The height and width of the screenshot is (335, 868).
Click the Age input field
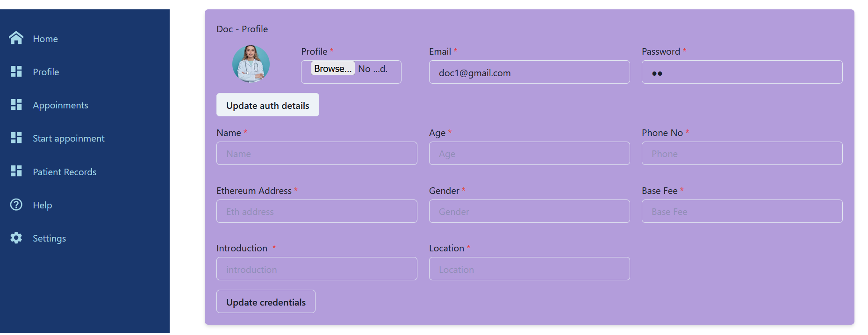530,153
